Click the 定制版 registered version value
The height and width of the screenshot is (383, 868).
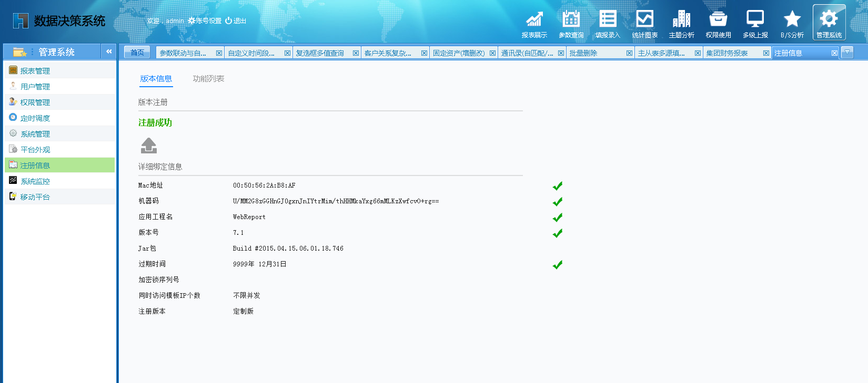click(x=244, y=312)
